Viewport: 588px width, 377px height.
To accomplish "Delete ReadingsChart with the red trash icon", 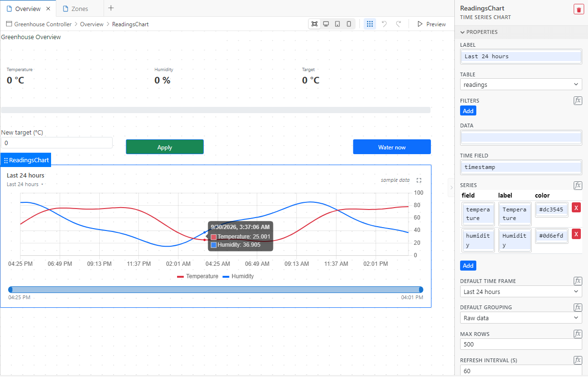I will tap(578, 10).
